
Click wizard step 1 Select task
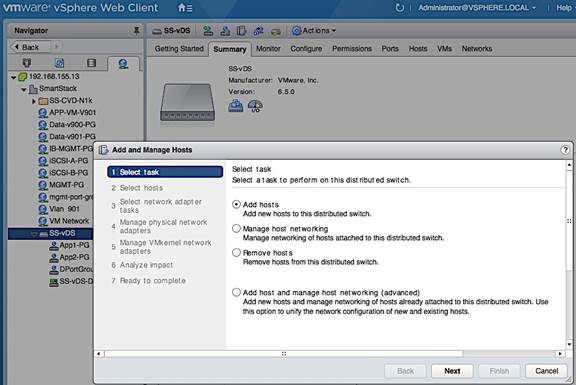[x=165, y=172]
